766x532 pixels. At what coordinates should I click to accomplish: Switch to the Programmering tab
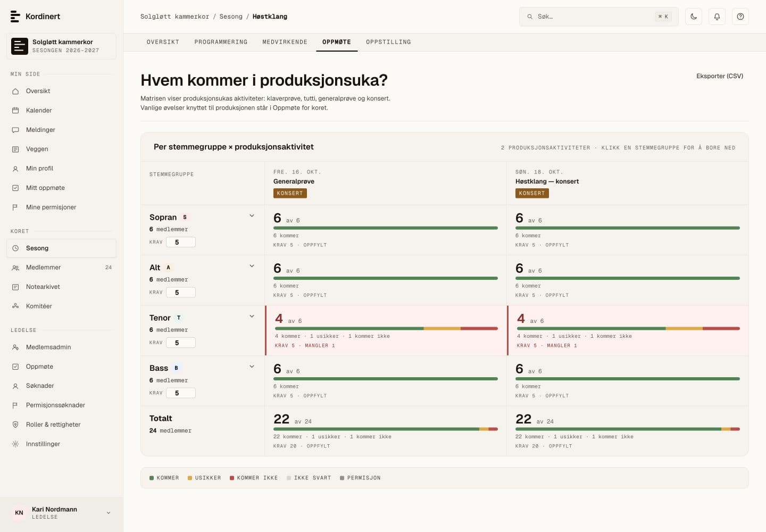221,42
